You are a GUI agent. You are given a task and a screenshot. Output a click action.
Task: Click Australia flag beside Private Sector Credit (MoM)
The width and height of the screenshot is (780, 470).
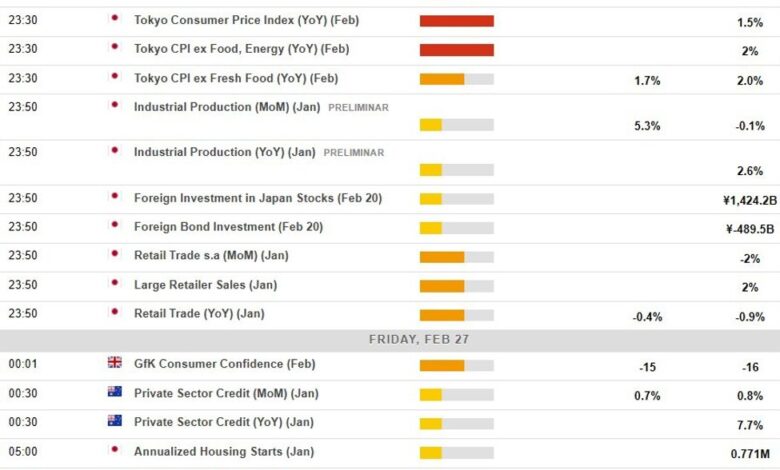[114, 392]
